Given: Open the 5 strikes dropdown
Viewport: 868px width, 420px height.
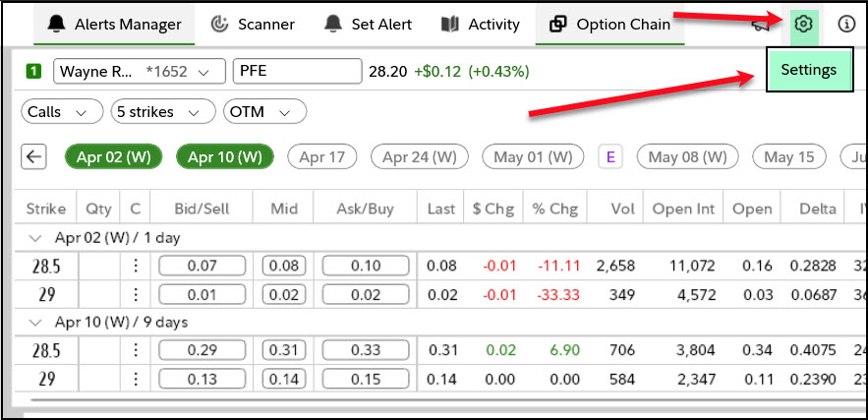Looking at the screenshot, I should [162, 112].
